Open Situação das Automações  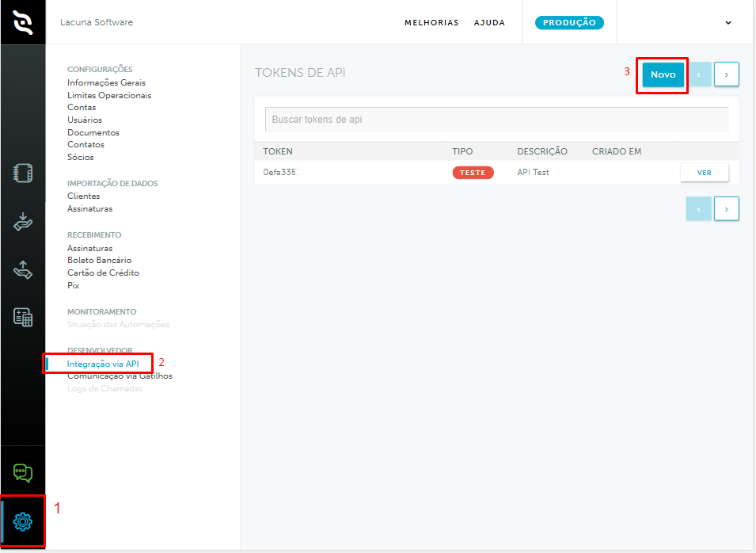118,324
